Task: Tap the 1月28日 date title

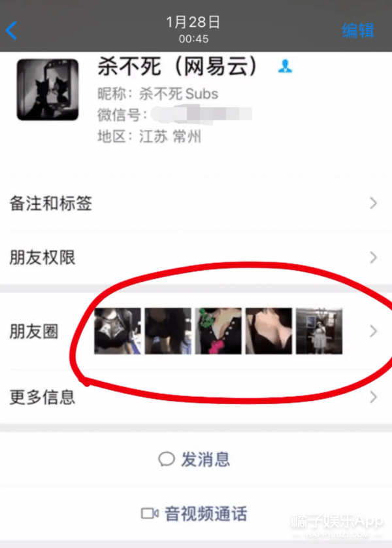Action: pos(193,22)
